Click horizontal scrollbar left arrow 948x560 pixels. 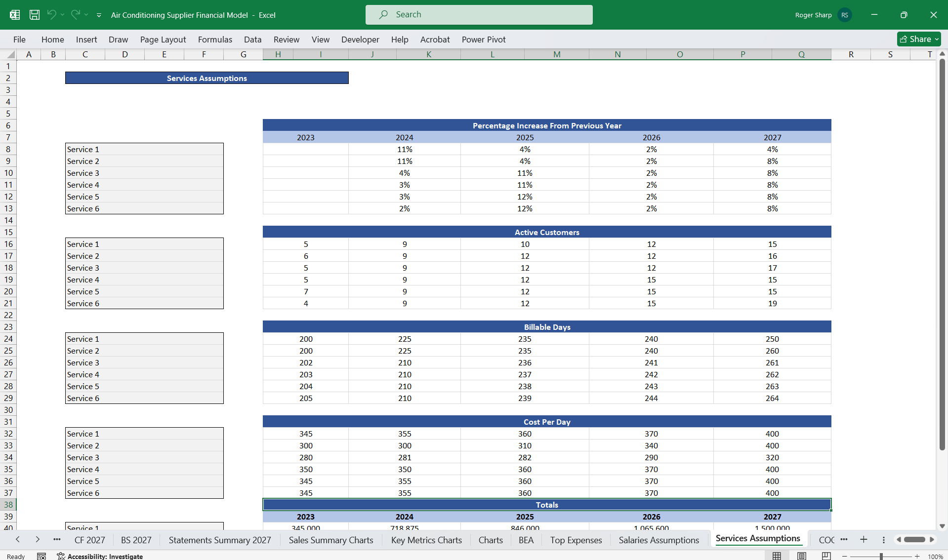[x=899, y=540]
